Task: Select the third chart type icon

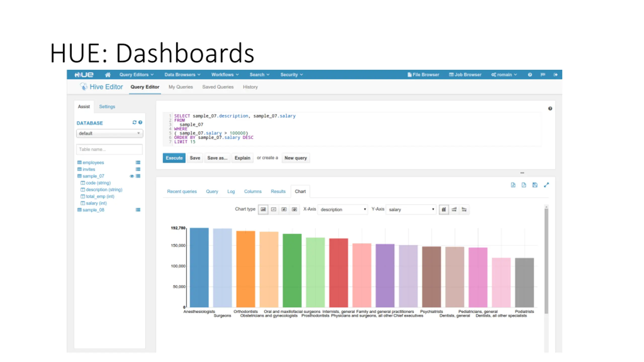Action: pyautogui.click(x=284, y=209)
